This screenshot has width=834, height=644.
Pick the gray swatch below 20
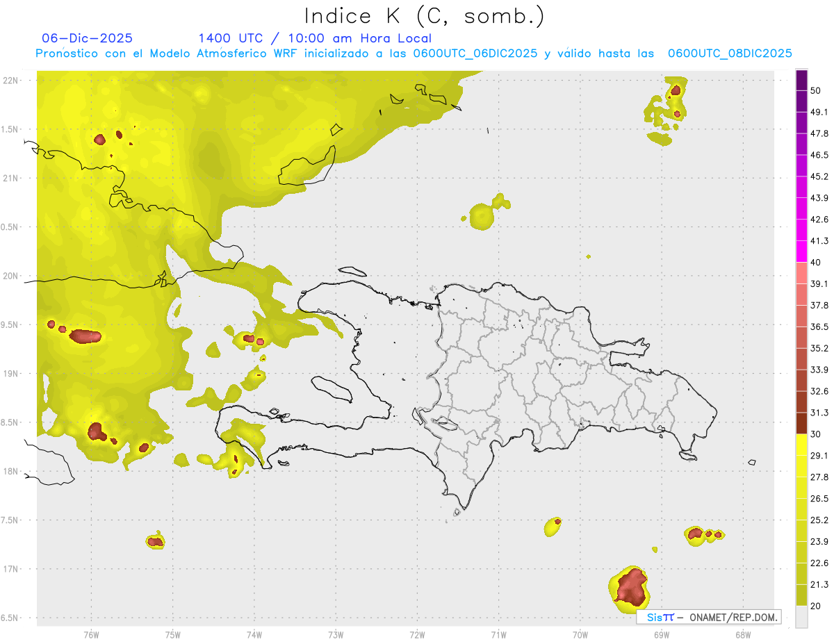pyautogui.click(x=801, y=617)
